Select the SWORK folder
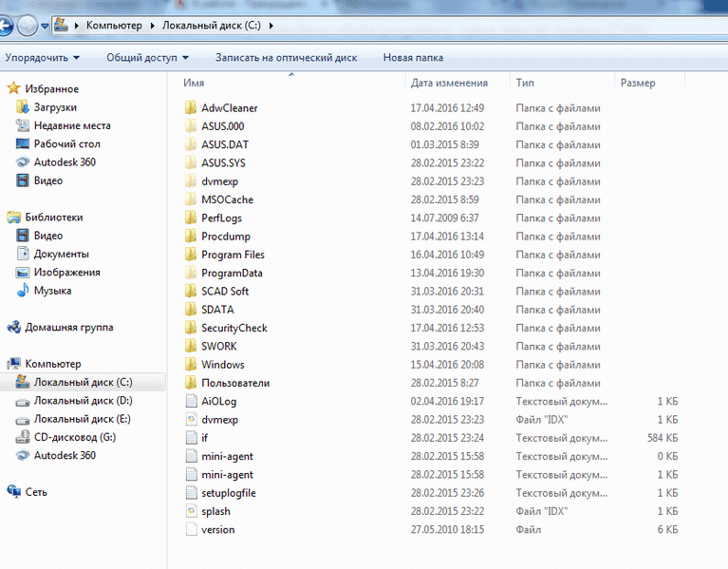Screen dimensions: 728x569 coord(218,346)
